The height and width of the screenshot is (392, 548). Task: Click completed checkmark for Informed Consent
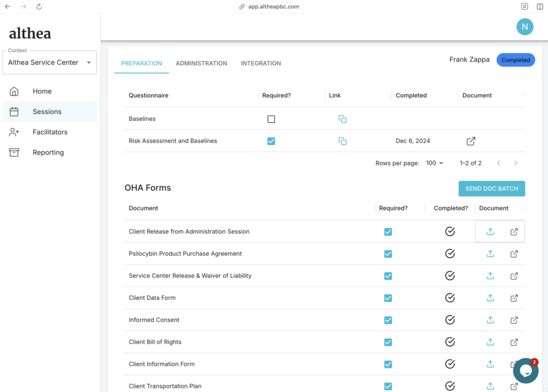[450, 320]
